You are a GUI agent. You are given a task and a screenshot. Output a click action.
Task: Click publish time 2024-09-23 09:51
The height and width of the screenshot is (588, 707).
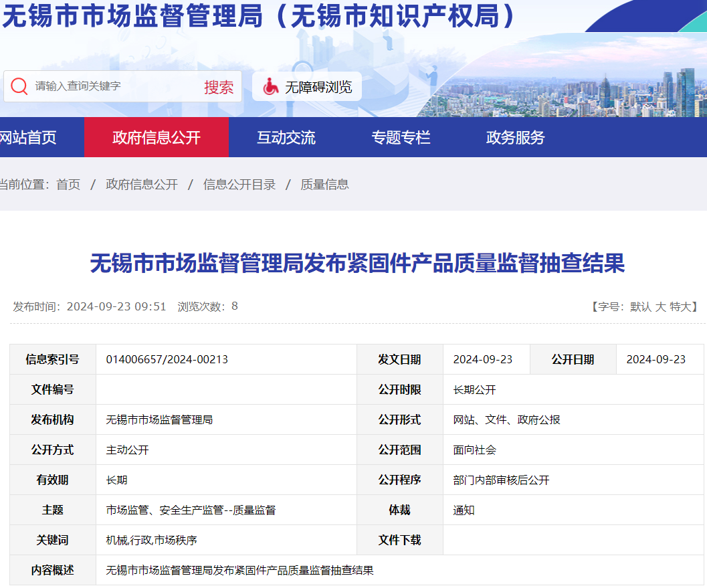coord(116,306)
